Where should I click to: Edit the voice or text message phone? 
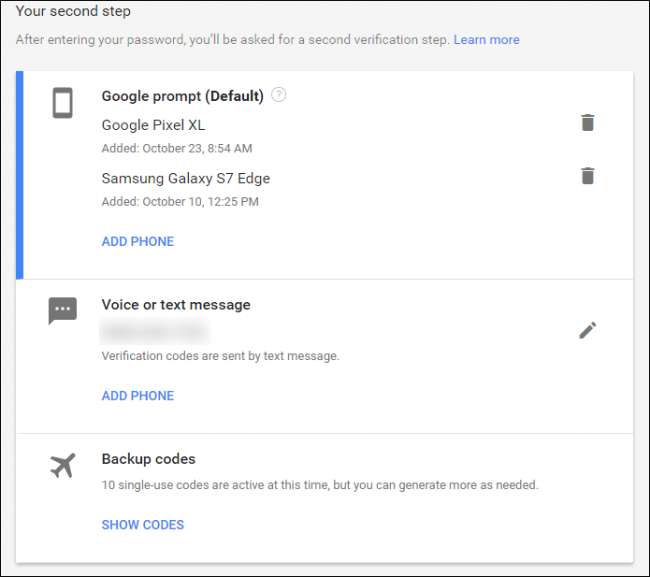coord(588,330)
